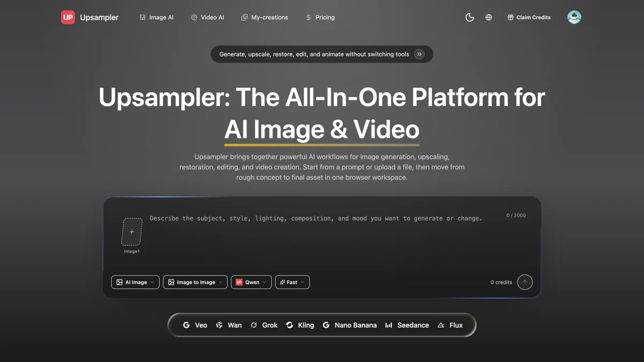644x362 pixels.
Task: Open the Pricing page
Action: [320, 17]
